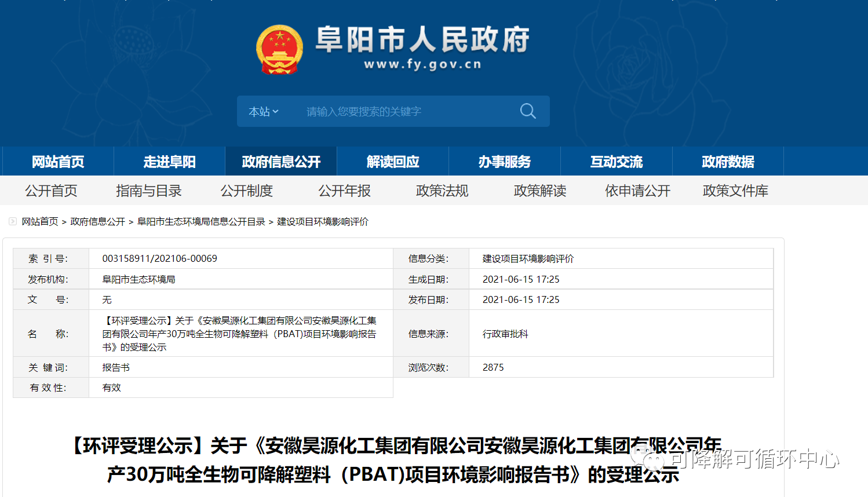Click the 信息分类 value 建设项目环境影响评价

click(528, 258)
